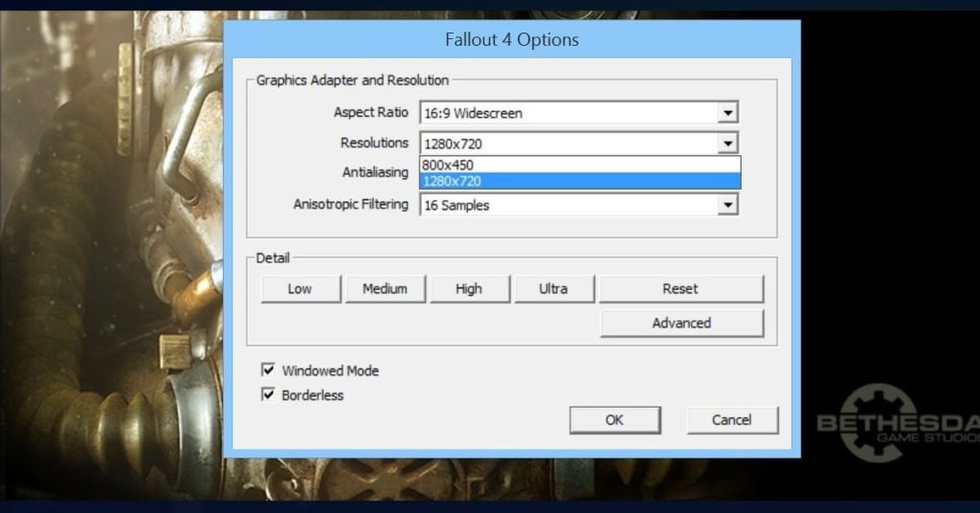
Task: Open the Advanced settings
Action: (681, 323)
